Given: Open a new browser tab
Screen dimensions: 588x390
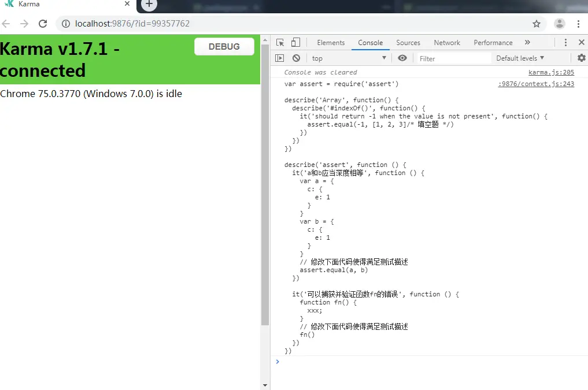Looking at the screenshot, I should click(149, 4).
